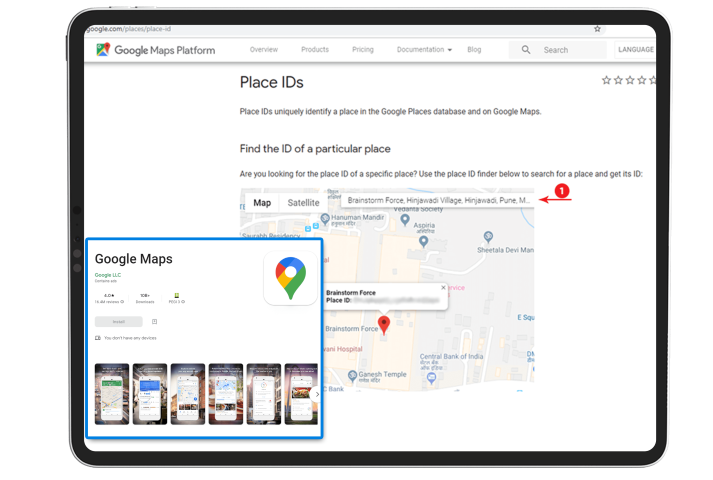The image size is (713, 480).
Task: Rate the page with the fourth star
Action: click(642, 80)
